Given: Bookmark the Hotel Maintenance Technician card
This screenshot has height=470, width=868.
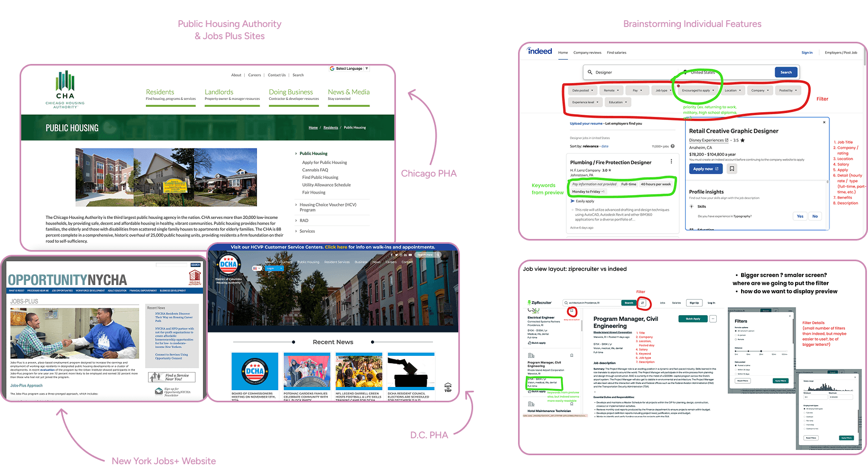Looking at the screenshot, I should [571, 404].
